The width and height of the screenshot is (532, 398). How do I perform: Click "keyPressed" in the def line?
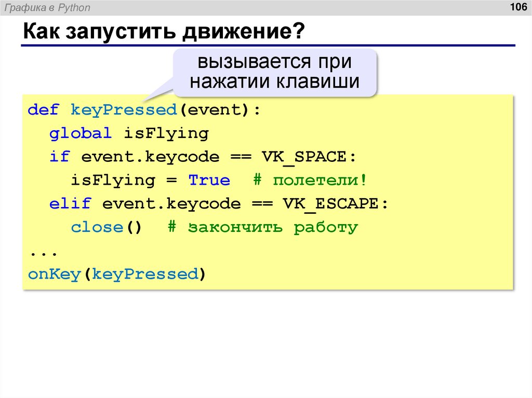coord(124,111)
